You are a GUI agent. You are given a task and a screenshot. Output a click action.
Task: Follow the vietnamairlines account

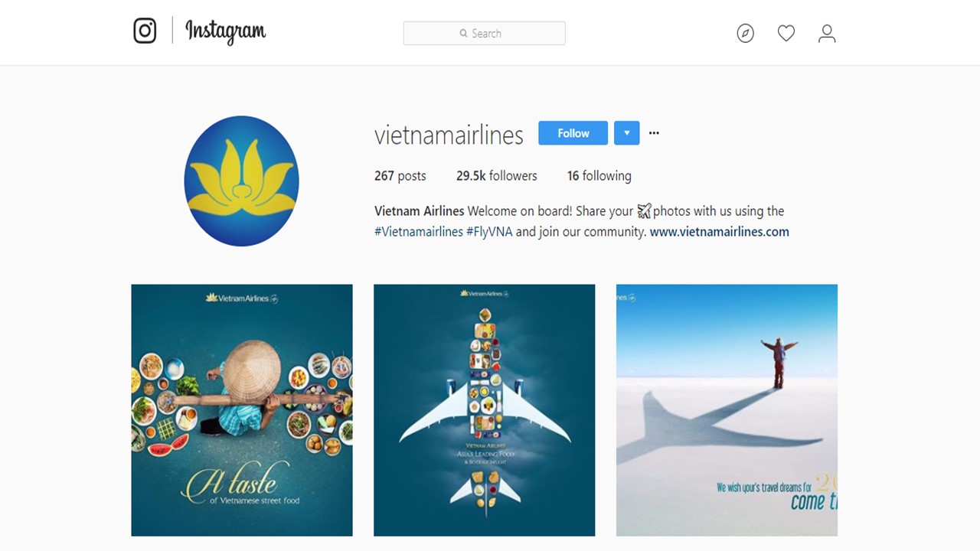(573, 133)
